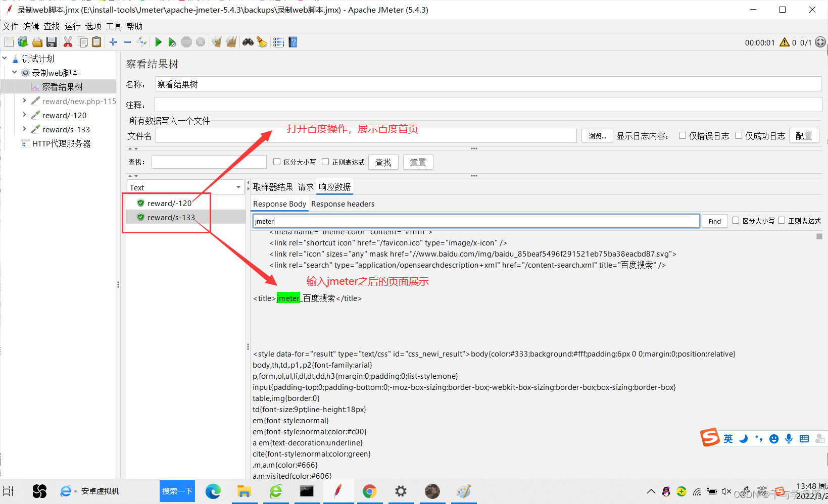Open a test plan file

[x=37, y=42]
